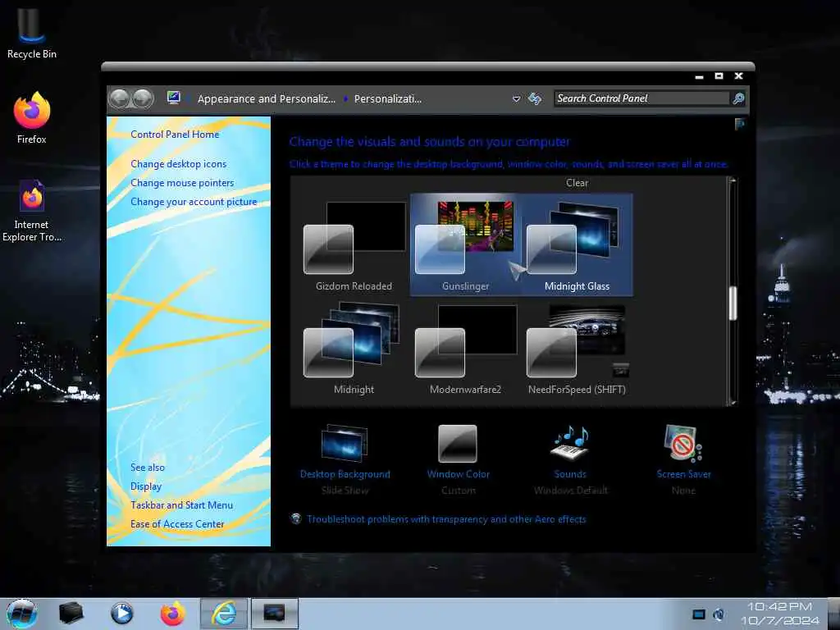Screen dimensions: 840x630
Task: Open Firefox from the taskbar
Action: (x=172, y=614)
